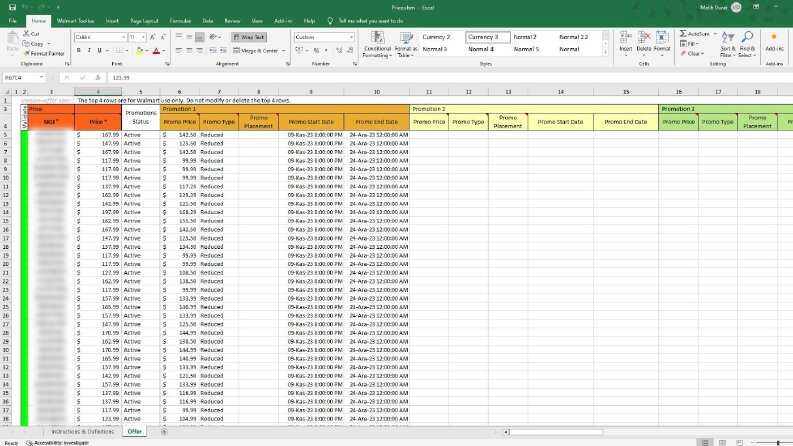Click the Save icon in the title bar

(x=12, y=7)
